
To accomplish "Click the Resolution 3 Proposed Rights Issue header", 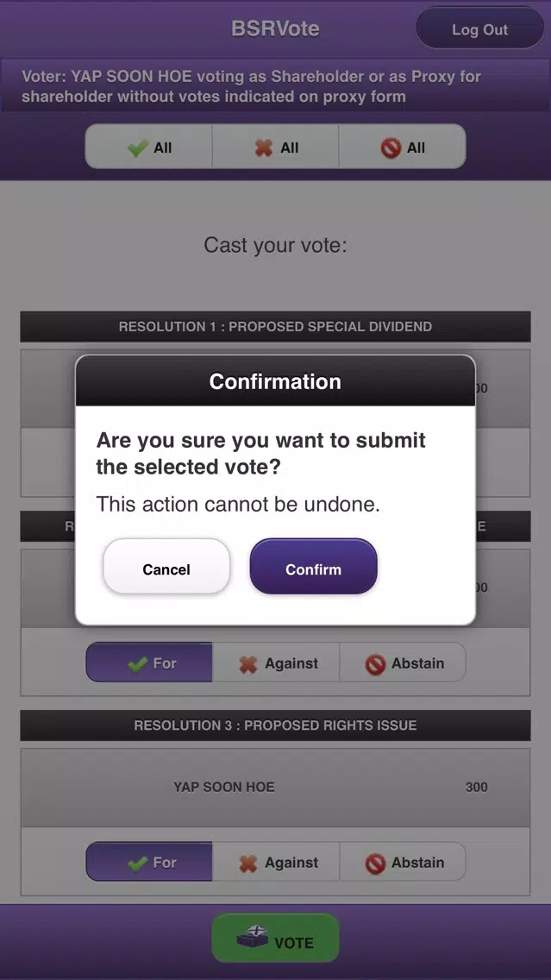I will 276,726.
